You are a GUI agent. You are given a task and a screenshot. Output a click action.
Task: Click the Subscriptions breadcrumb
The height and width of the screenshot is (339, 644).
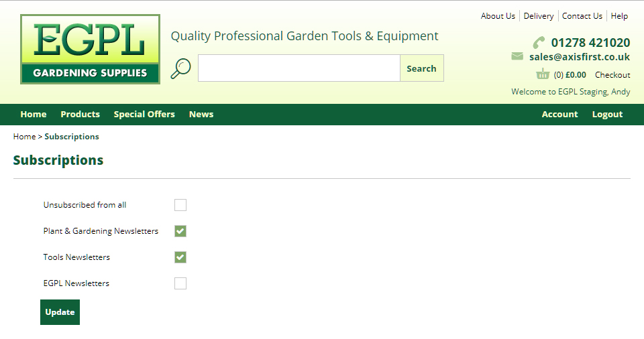click(72, 137)
